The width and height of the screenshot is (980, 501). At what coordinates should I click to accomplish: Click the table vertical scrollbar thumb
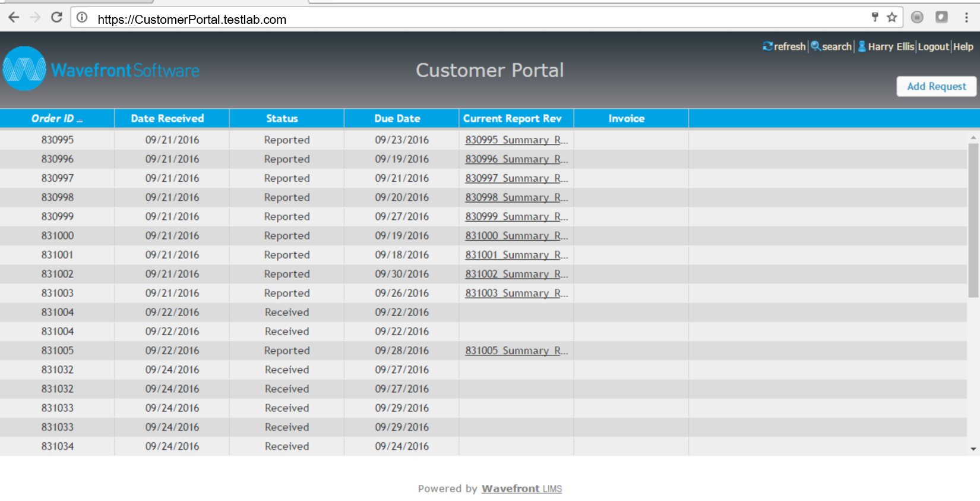click(x=973, y=220)
